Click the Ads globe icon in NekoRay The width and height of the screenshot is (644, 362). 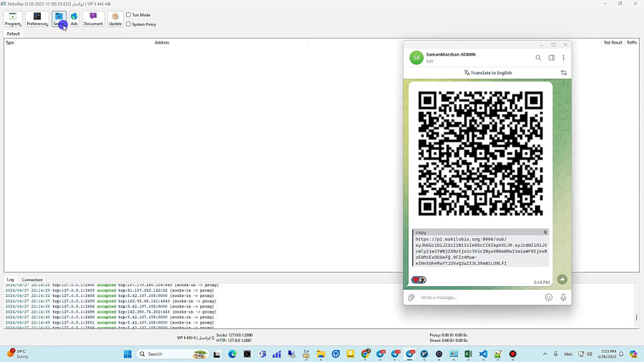[x=74, y=19]
